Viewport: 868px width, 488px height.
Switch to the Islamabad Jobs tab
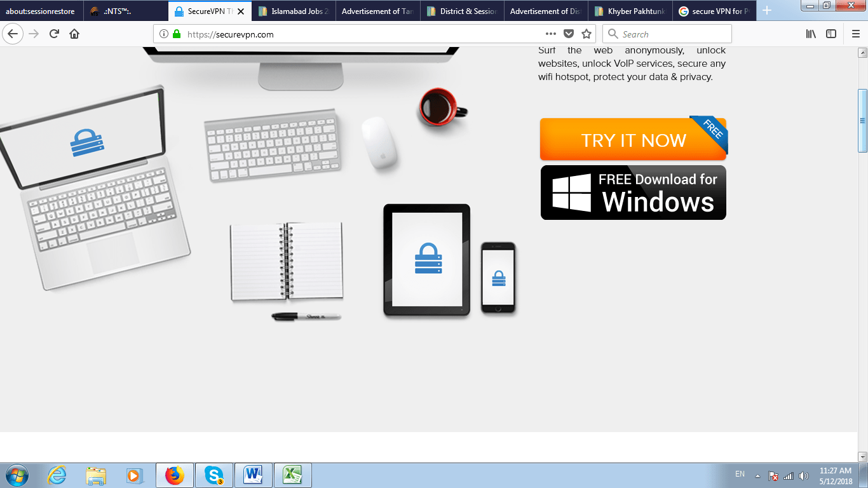click(294, 11)
